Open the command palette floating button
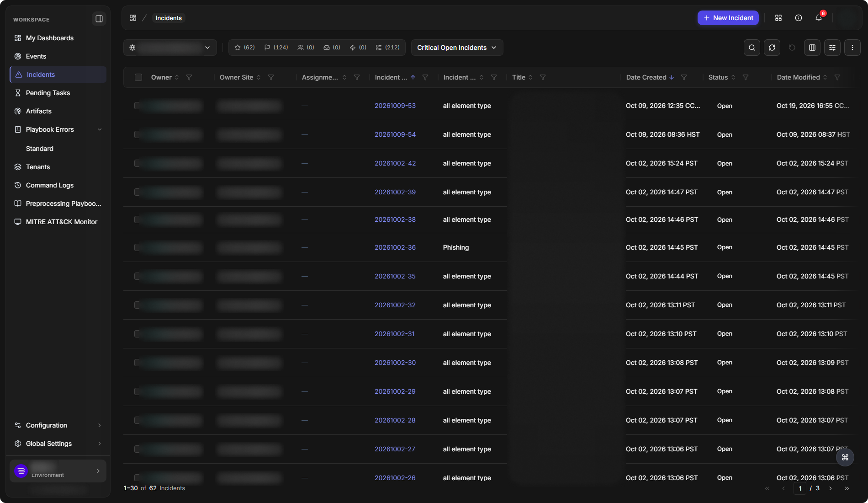Image resolution: width=868 pixels, height=503 pixels. coord(845,457)
